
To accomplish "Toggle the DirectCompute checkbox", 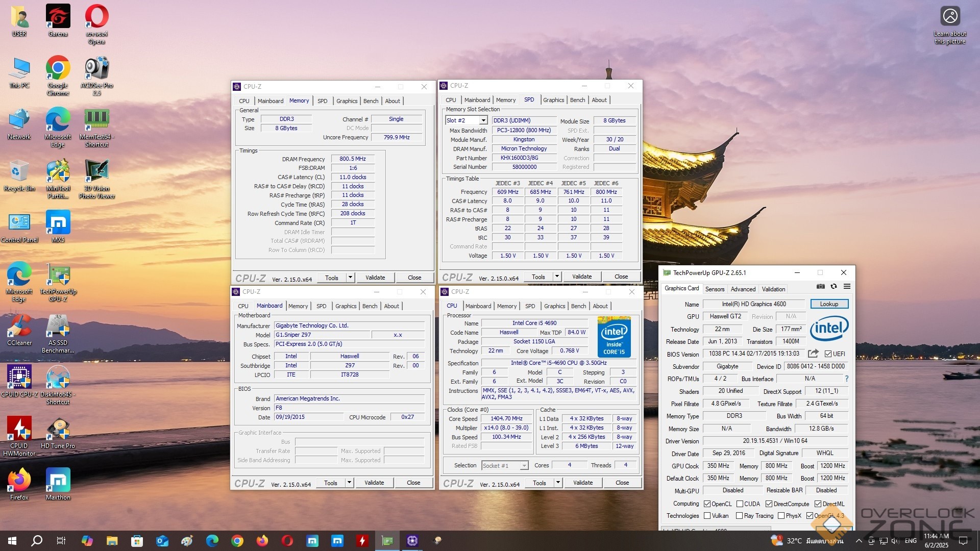I will 769,504.
